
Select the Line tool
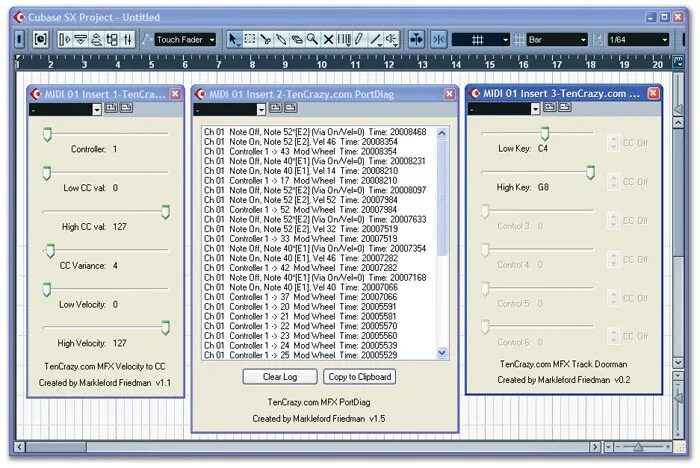click(x=376, y=40)
